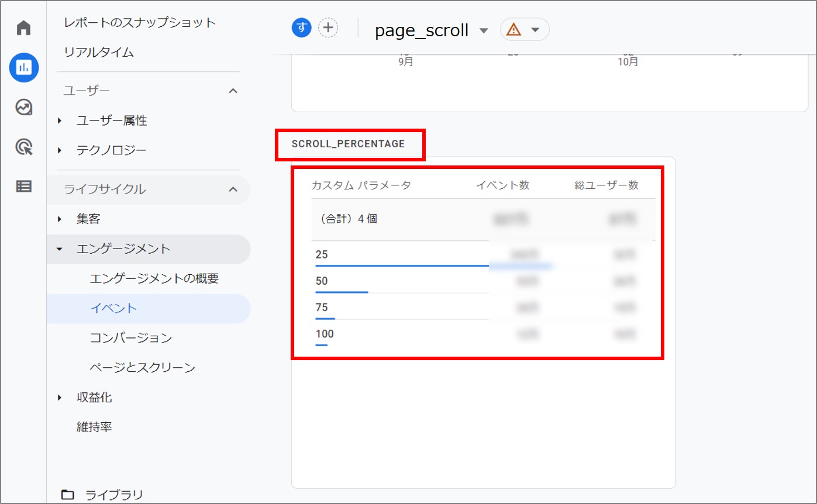Click the カスタム パラメータ column header
The width and height of the screenshot is (817, 504).
[361, 185]
